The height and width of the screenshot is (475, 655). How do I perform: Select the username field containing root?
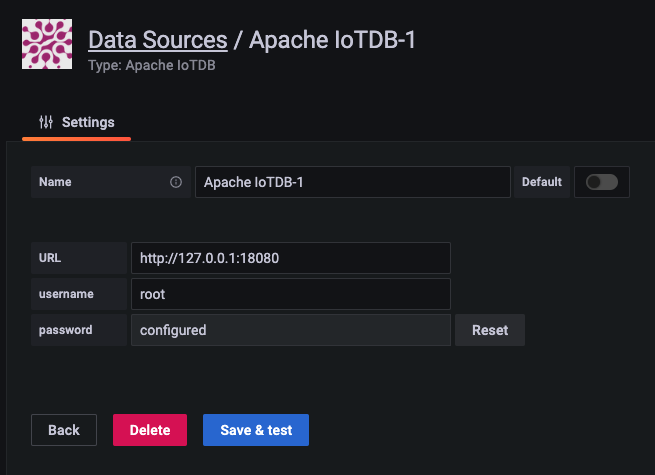(x=291, y=294)
